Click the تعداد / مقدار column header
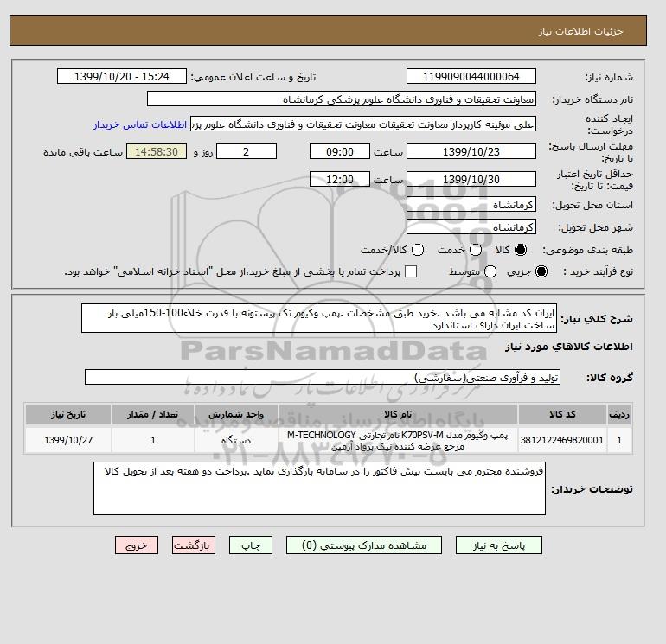 click(x=153, y=414)
